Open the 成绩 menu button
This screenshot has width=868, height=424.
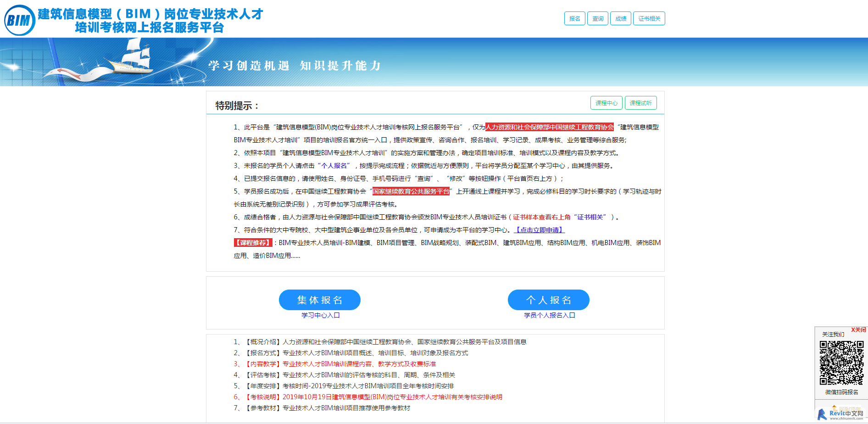620,18
